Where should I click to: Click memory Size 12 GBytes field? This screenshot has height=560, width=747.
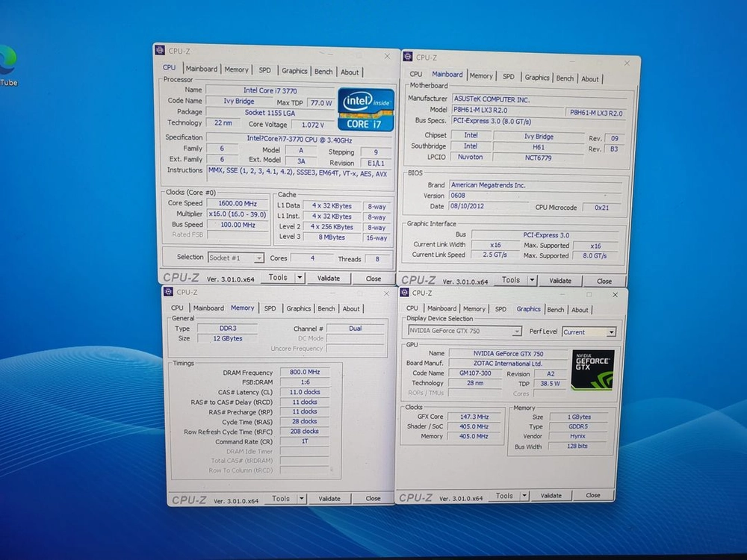coord(228,338)
